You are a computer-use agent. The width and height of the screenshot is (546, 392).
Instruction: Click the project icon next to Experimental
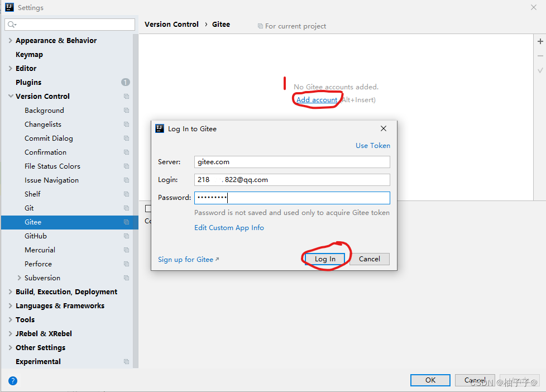click(x=126, y=361)
